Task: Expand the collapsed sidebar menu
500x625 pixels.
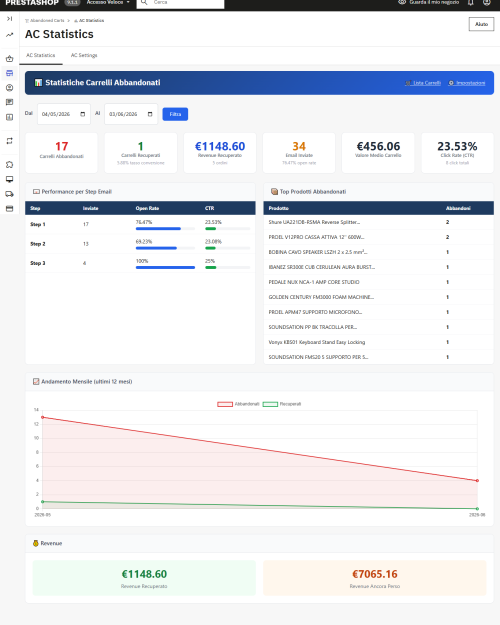Action: 10,19
